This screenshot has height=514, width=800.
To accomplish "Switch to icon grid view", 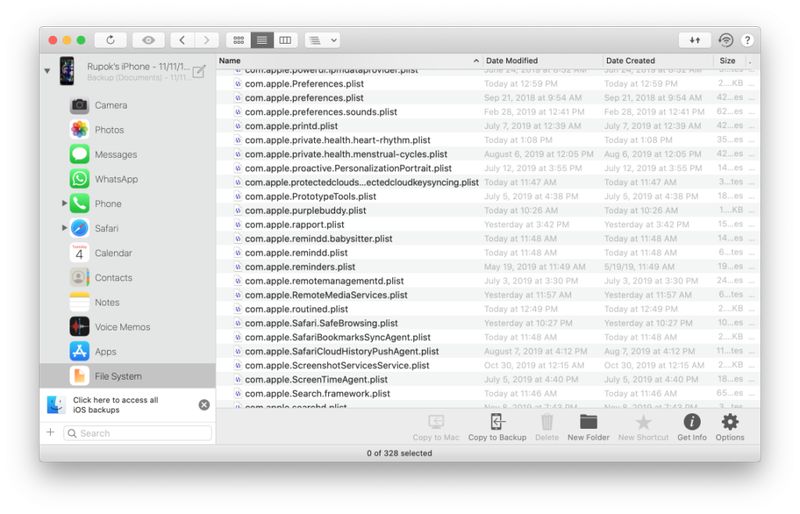I will pyautogui.click(x=238, y=40).
